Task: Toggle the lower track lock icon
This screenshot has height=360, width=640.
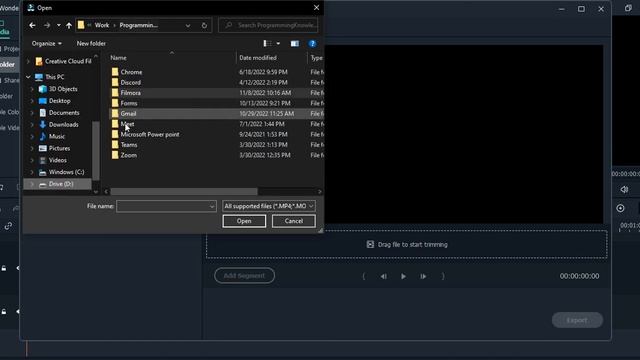Action: click(4, 311)
